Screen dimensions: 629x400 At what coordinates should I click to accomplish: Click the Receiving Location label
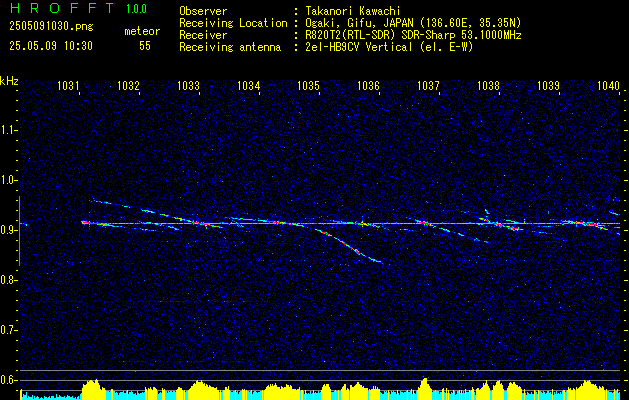point(233,23)
